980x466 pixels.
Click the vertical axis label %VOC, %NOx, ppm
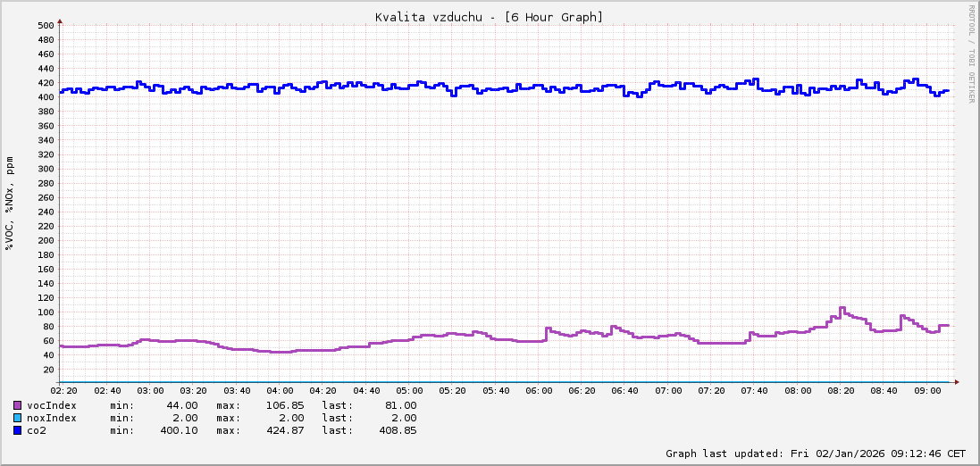[x=10, y=204]
